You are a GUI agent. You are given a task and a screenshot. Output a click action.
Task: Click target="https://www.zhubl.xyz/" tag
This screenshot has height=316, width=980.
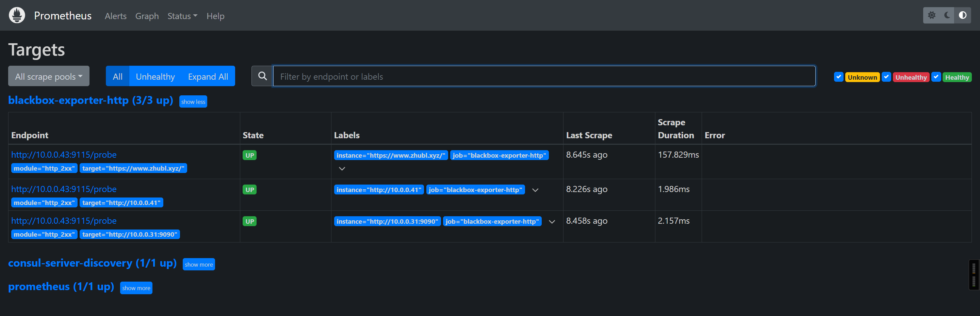(x=133, y=168)
